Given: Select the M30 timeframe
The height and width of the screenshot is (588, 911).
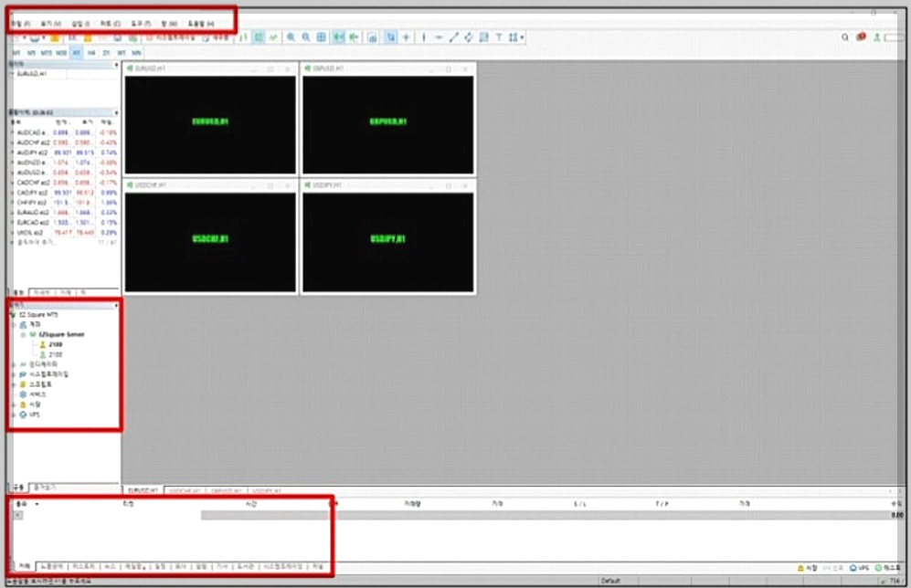Looking at the screenshot, I should 61,53.
